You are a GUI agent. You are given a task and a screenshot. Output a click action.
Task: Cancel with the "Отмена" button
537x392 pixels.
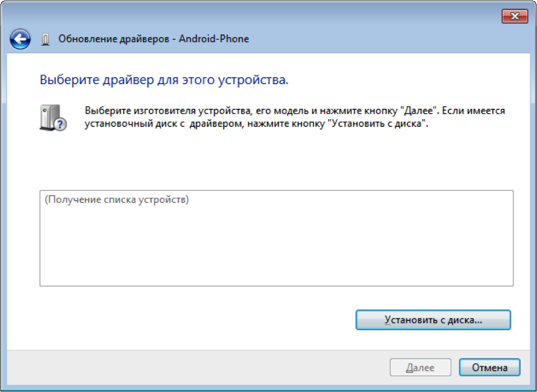pos(489,368)
